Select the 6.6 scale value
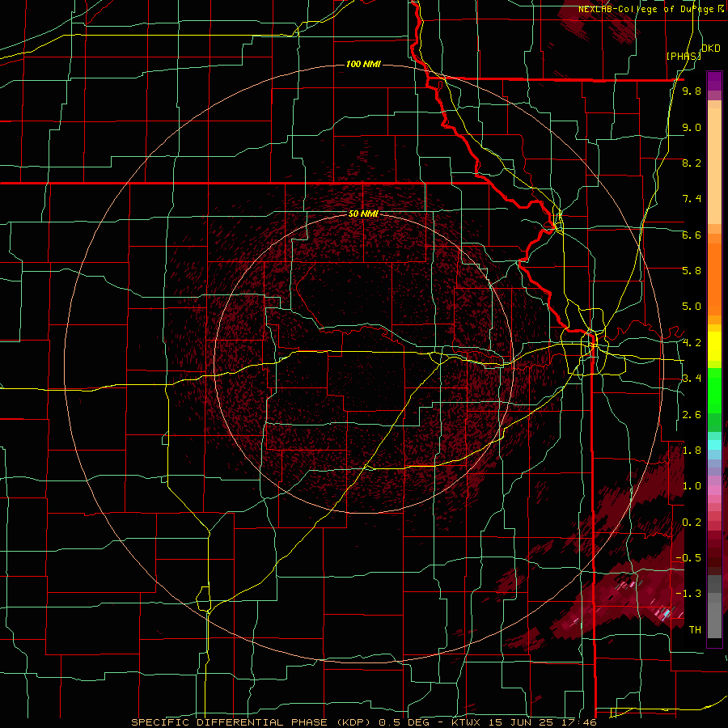 pyautogui.click(x=692, y=235)
